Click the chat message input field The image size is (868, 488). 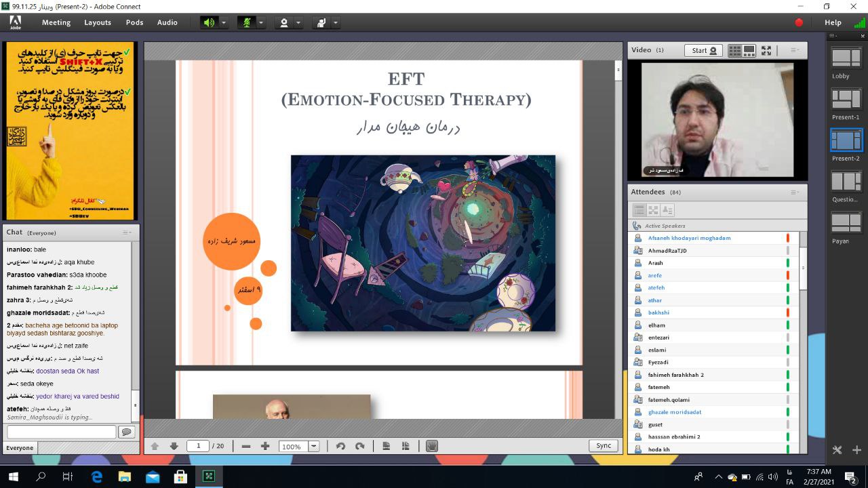tap(62, 432)
